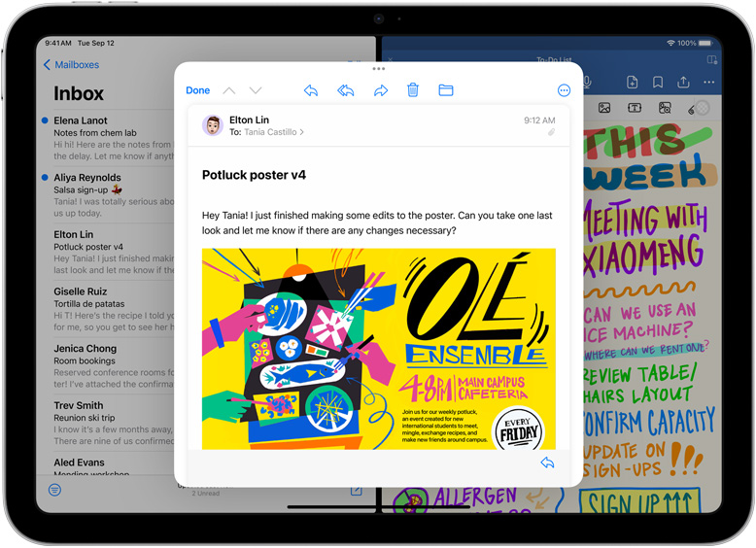
Task: Share the note using share icon
Action: pos(683,83)
